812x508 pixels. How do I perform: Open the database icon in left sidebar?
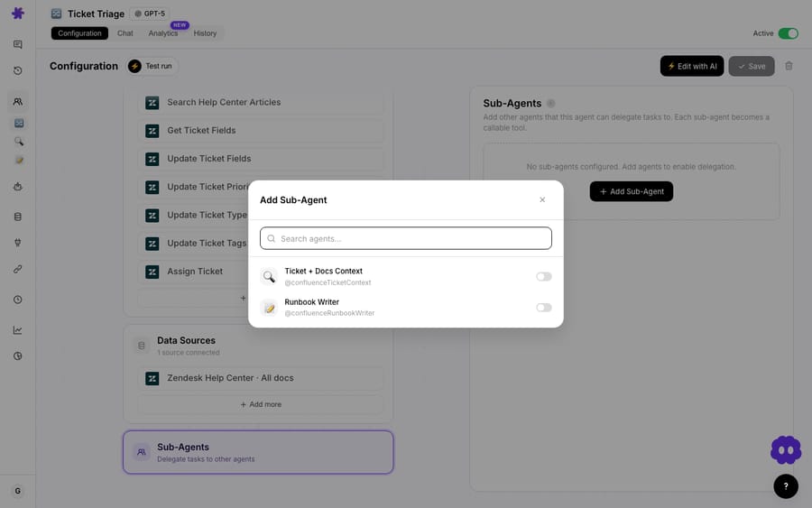coord(18,217)
